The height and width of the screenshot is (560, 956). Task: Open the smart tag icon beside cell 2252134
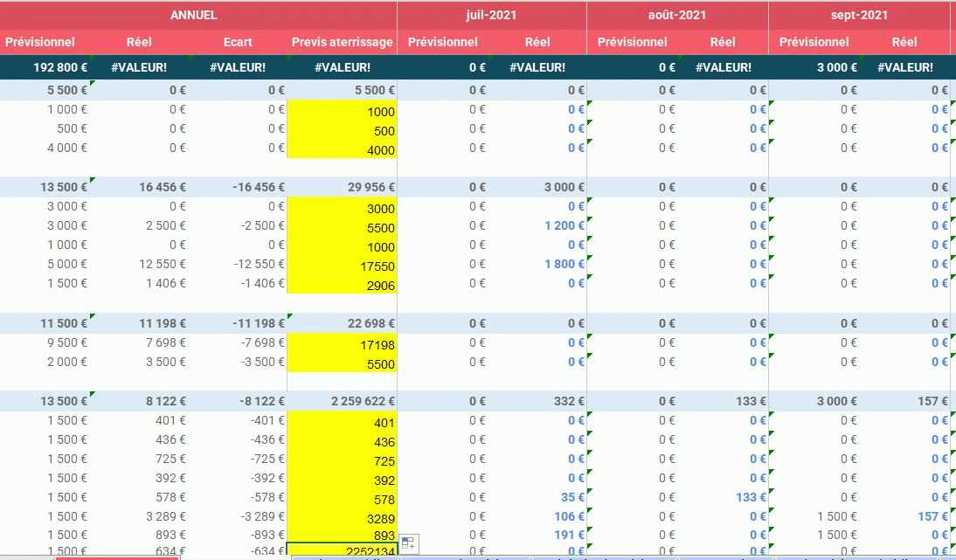coord(409,543)
